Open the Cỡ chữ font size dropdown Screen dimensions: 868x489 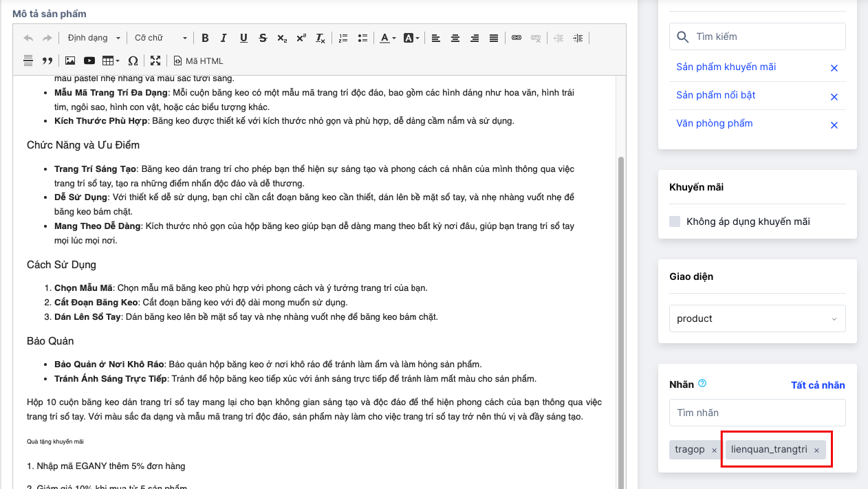click(x=160, y=38)
